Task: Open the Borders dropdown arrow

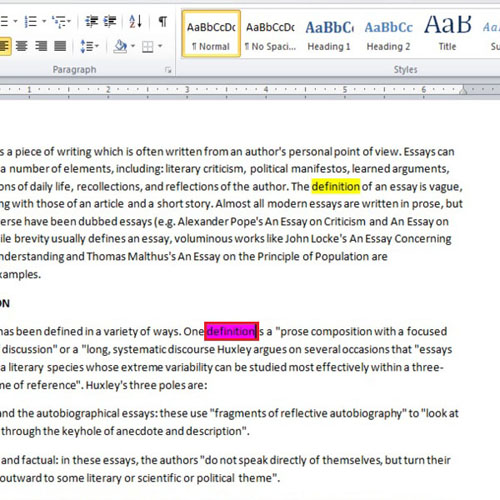Action: [160, 46]
